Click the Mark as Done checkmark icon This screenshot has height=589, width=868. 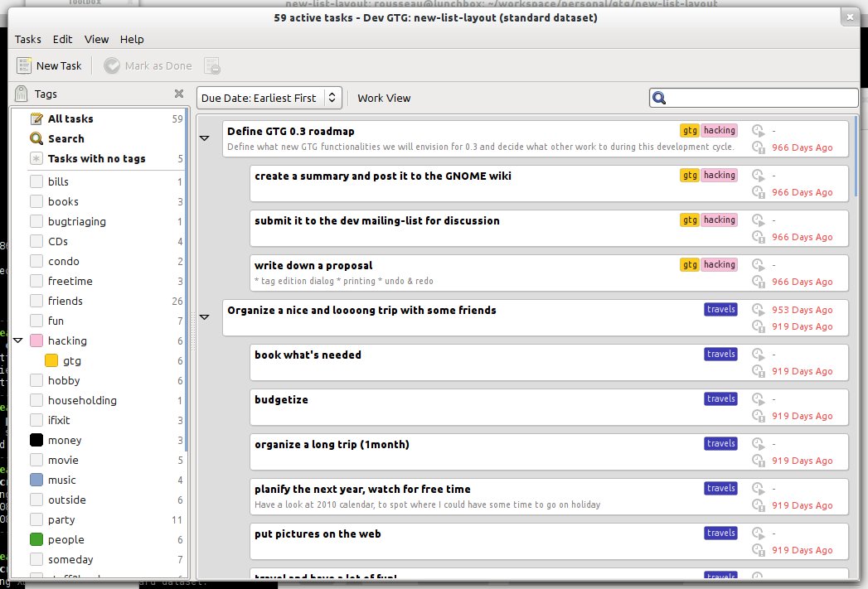(x=112, y=65)
